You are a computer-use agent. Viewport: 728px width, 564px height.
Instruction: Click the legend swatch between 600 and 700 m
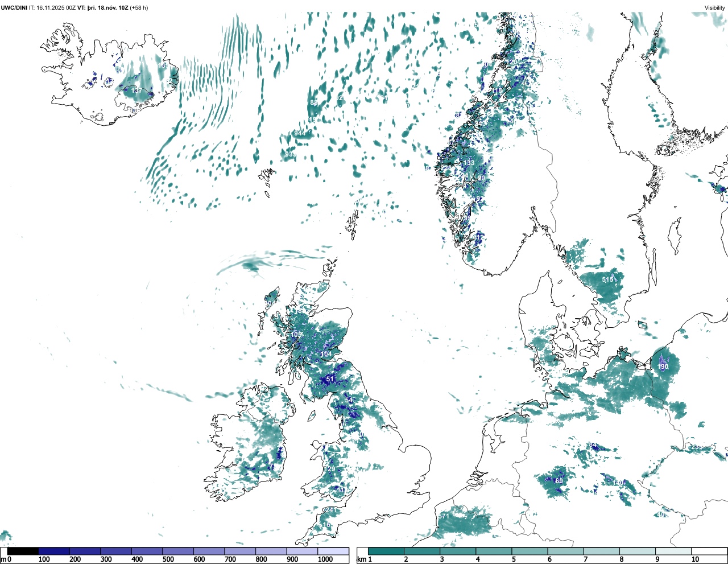(x=209, y=551)
